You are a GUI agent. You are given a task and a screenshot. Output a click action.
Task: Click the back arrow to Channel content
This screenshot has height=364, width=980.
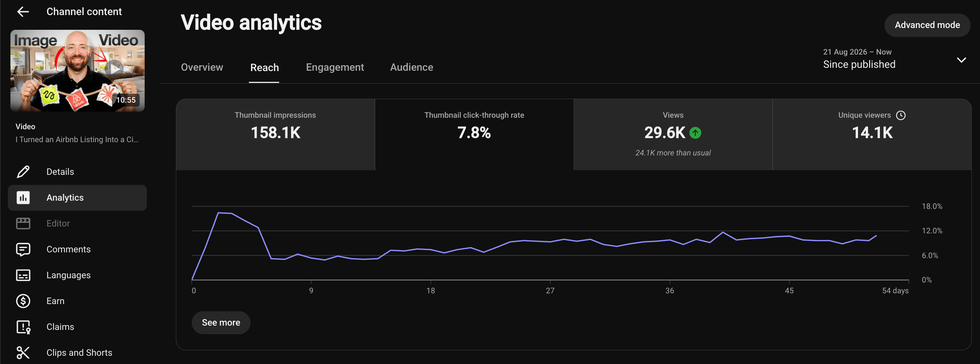pos(23,12)
